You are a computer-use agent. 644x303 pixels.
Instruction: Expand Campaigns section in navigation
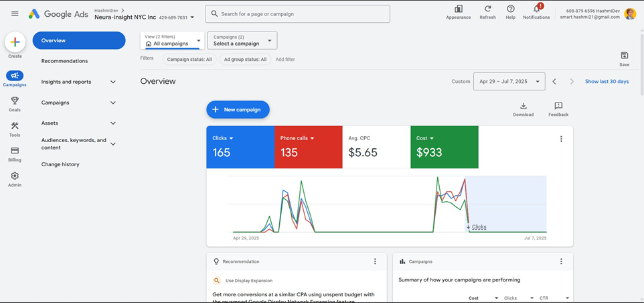point(113,103)
